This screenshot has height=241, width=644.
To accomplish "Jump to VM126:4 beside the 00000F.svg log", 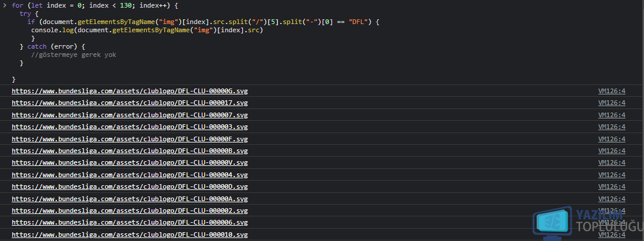I will pos(612,139).
